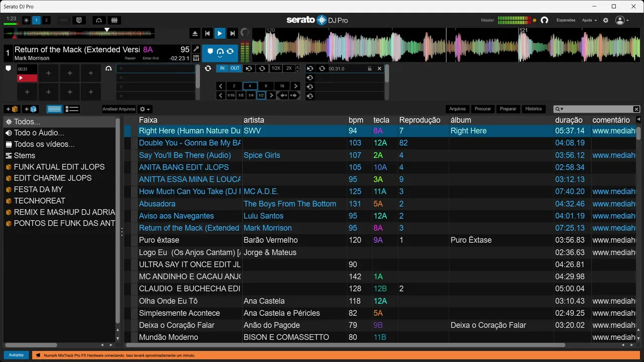Image resolution: width=644 pixels, height=362 pixels.
Task: Open the quantize shield icon panel
Action: [x=78, y=20]
